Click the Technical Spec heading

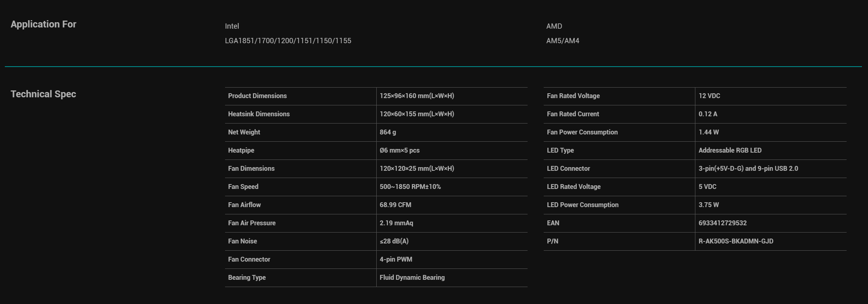43,94
